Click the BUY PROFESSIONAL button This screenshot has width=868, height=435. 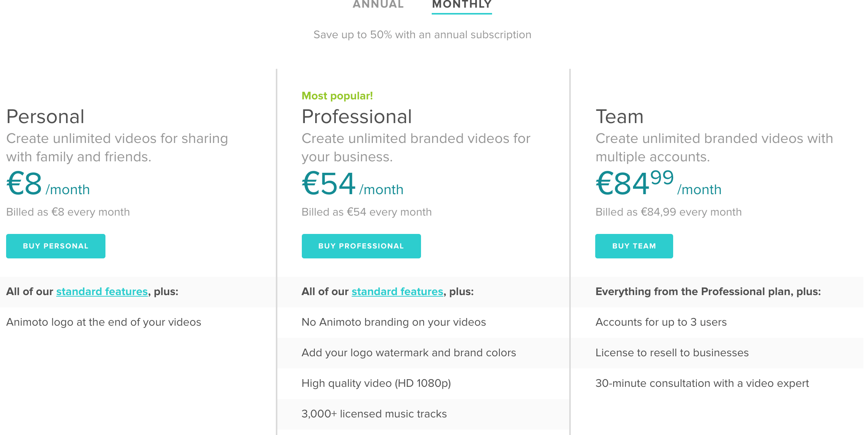(x=361, y=246)
